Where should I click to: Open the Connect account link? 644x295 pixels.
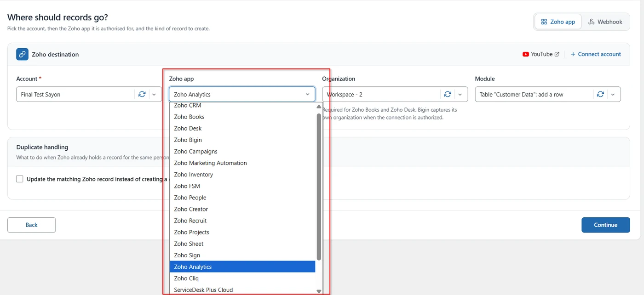coord(596,54)
